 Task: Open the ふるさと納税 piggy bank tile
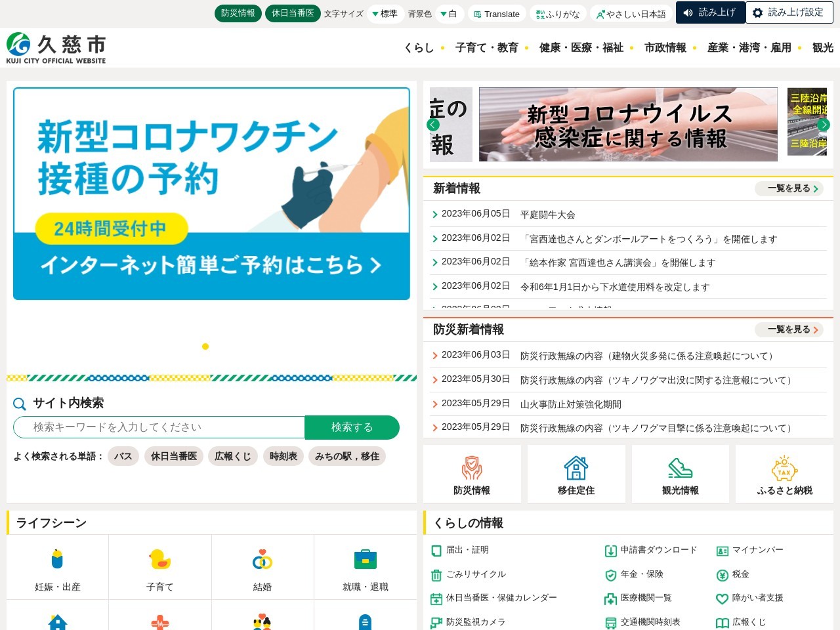pos(784,474)
